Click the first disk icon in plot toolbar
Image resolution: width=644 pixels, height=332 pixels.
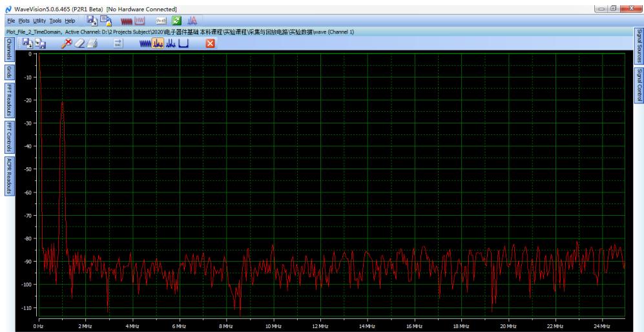point(28,43)
